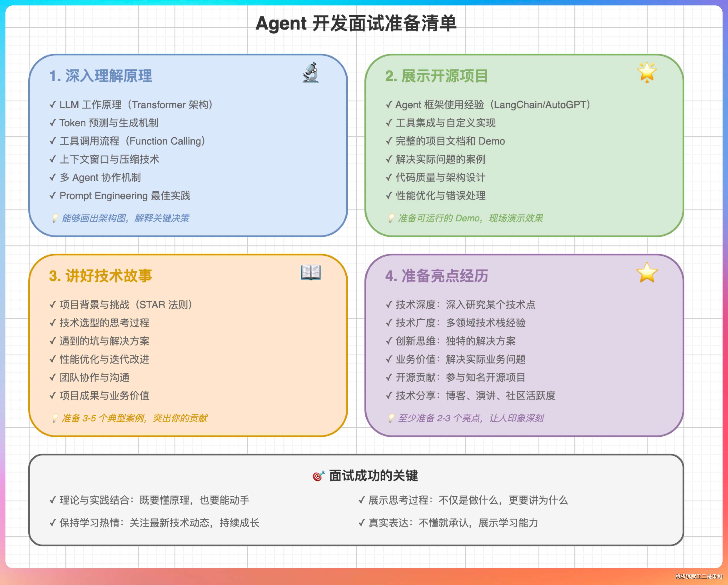
Task: Click the lightbulb before 准备可运行的 Demo
Action: tap(391, 218)
